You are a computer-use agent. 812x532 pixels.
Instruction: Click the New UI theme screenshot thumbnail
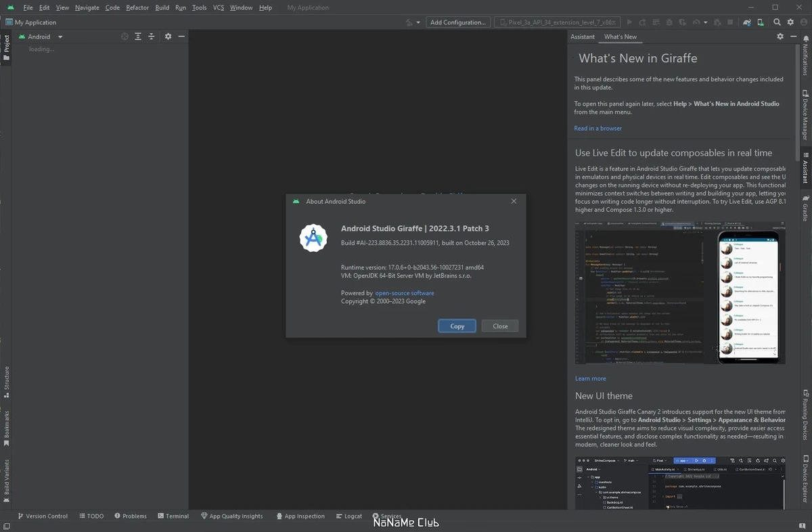click(680, 483)
